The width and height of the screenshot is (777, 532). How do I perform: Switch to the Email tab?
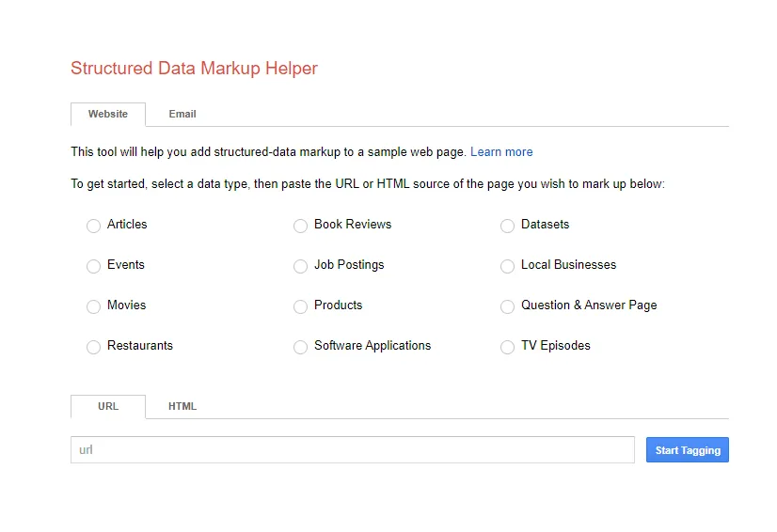point(182,115)
